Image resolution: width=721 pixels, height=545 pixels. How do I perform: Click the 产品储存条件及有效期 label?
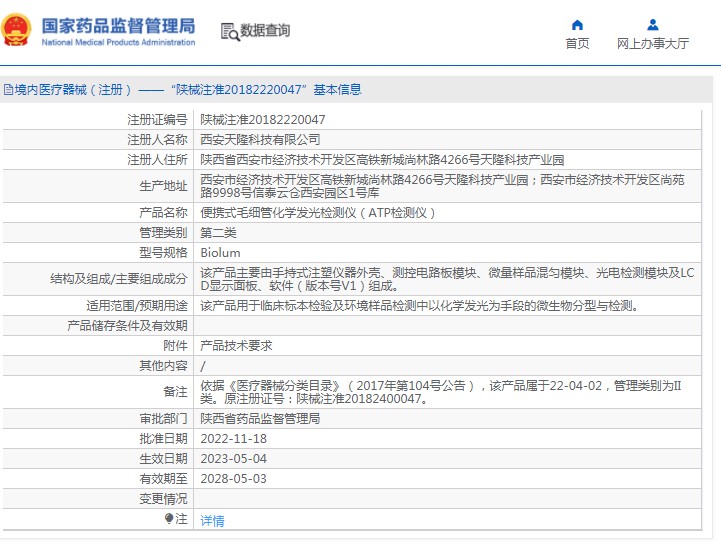[x=127, y=326]
